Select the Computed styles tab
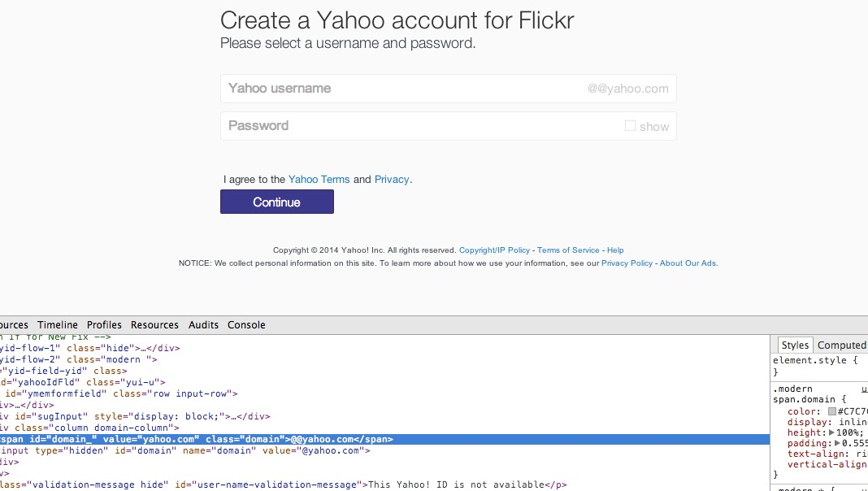Image resolution: width=868 pixels, height=491 pixels. pyautogui.click(x=841, y=345)
